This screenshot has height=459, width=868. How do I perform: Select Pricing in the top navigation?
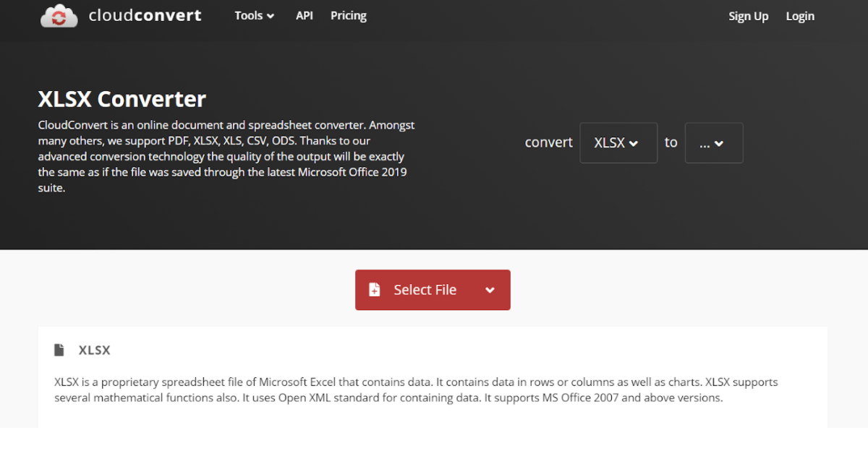coord(348,15)
